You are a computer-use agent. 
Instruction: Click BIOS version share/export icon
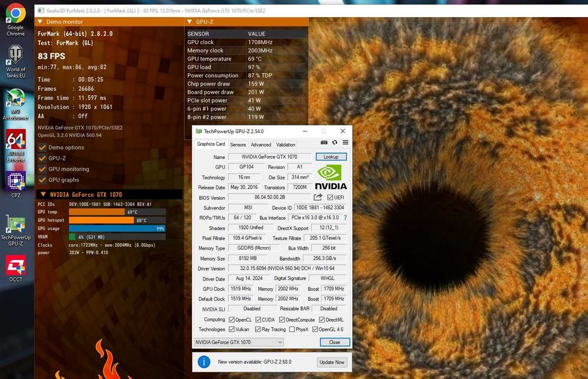tap(318, 197)
